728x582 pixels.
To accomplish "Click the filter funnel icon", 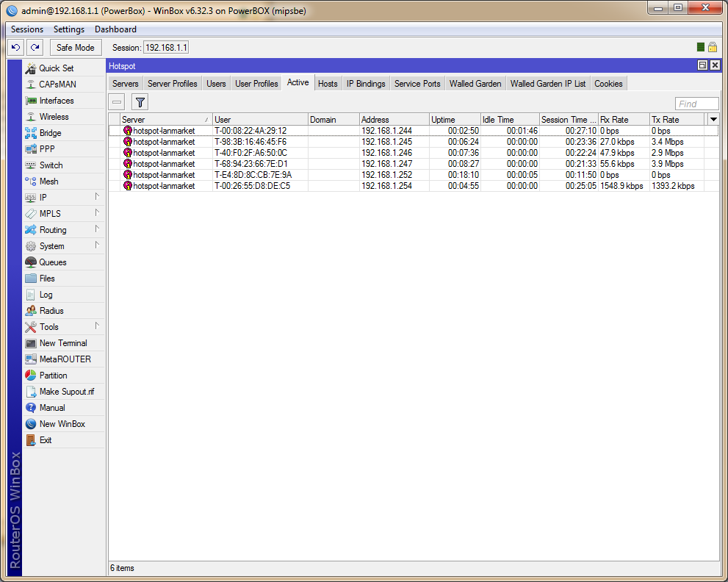I will click(x=140, y=102).
